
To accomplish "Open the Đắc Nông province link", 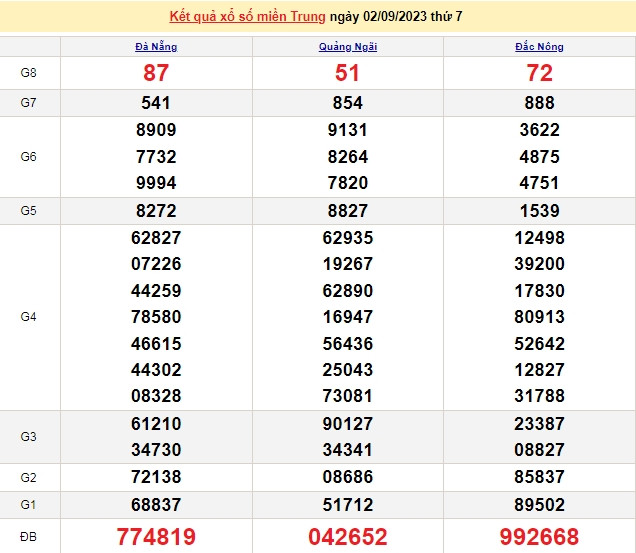I will coord(540,46).
